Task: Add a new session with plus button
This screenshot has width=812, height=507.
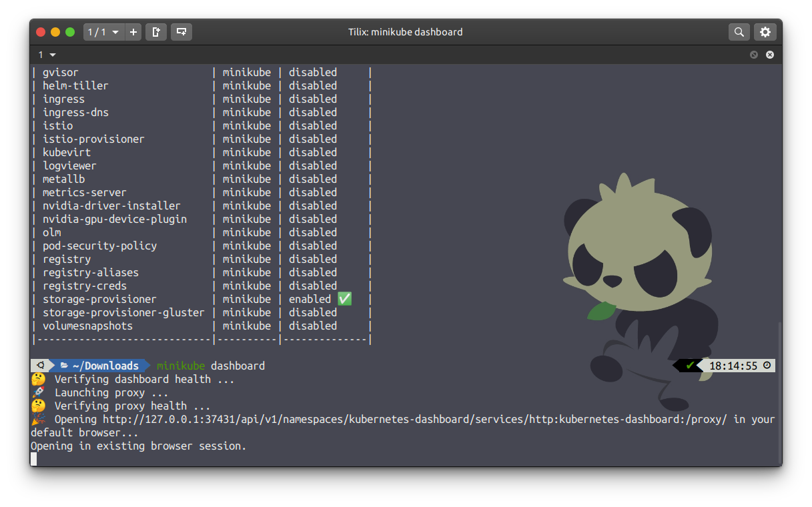Action: pos(133,32)
